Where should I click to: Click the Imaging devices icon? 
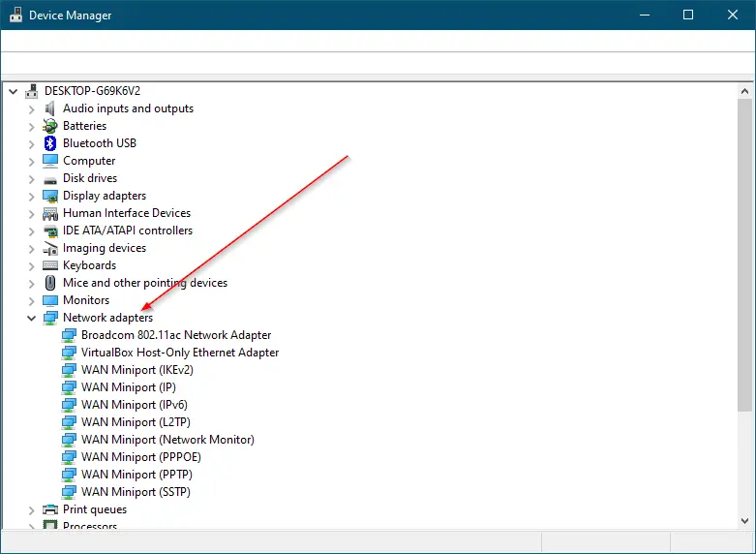coord(50,248)
